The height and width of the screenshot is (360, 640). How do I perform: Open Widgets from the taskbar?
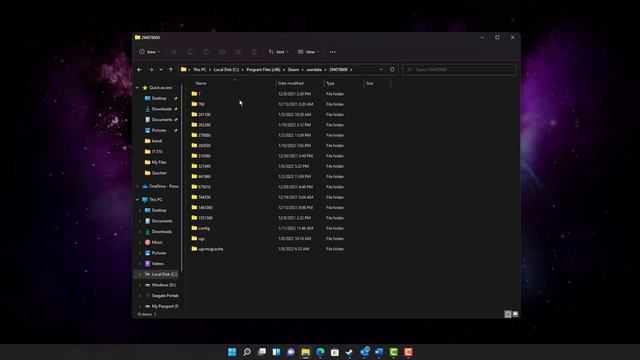click(276, 352)
